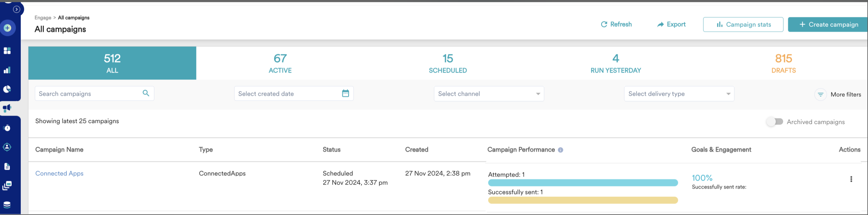Open the pie chart segments sidebar icon
The width and height of the screenshot is (868, 215).
point(7,89)
